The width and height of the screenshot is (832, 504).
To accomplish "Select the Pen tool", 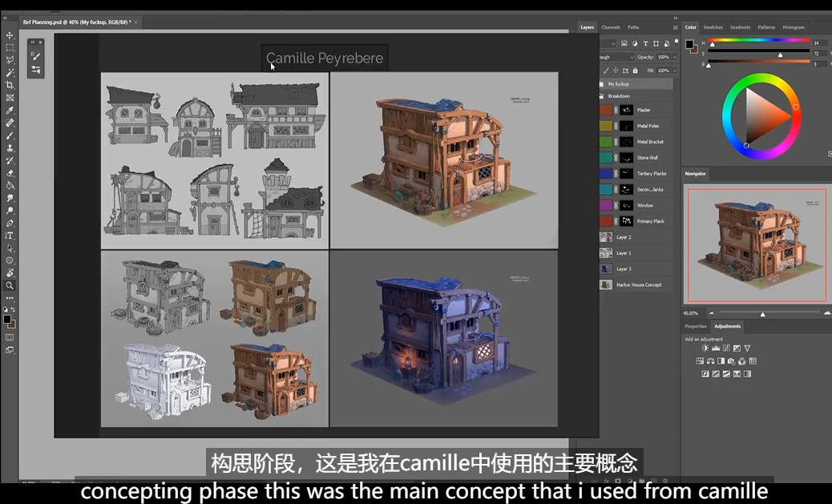I will click(x=10, y=223).
